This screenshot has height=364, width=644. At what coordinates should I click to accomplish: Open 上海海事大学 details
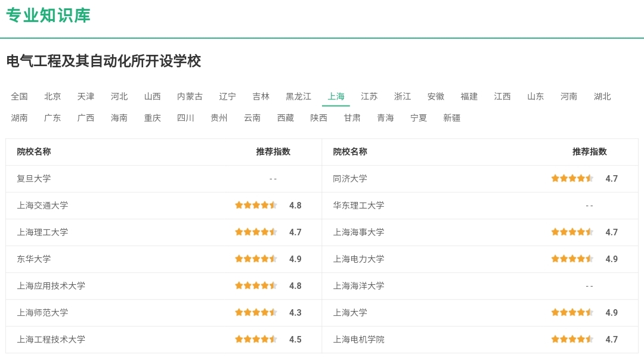pos(357,232)
